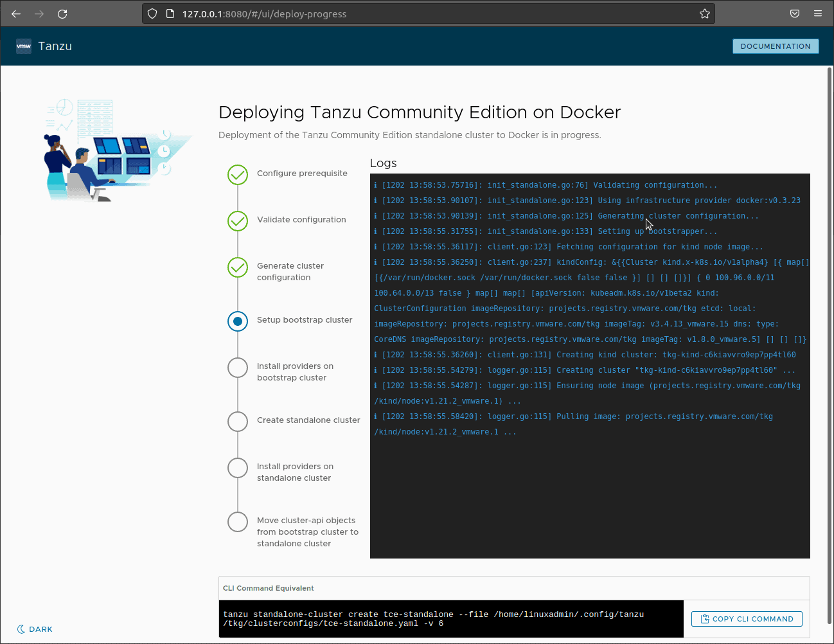
Task: Click the Setup bootstrap cluster active step icon
Action: click(x=238, y=321)
